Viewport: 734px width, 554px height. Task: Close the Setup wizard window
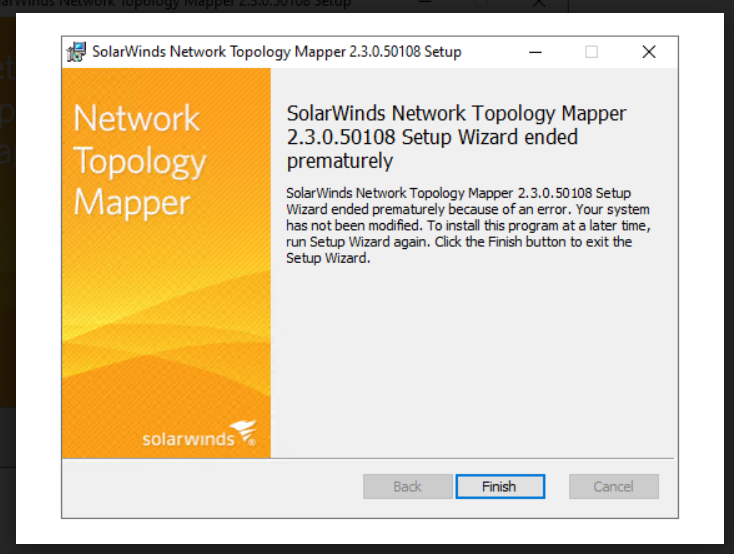[x=649, y=52]
